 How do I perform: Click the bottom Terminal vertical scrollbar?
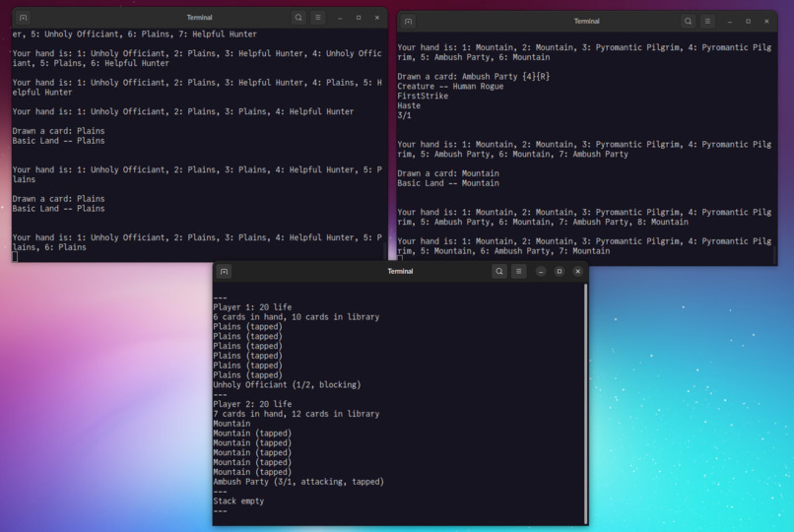(586, 403)
